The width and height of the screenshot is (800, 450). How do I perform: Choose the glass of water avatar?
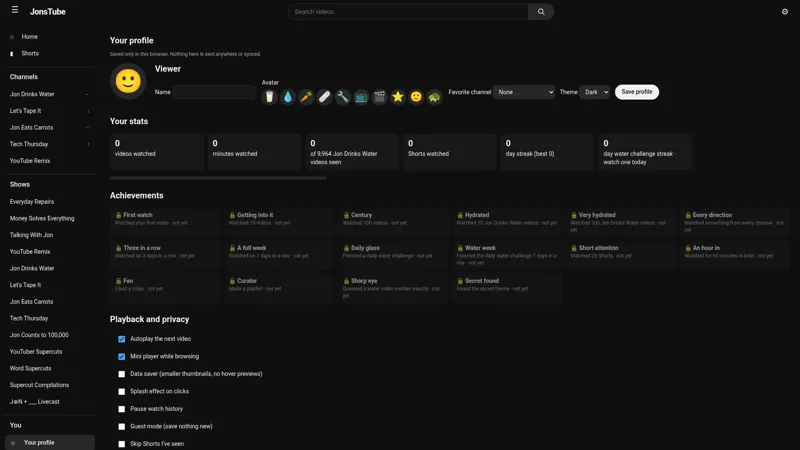coord(269,97)
